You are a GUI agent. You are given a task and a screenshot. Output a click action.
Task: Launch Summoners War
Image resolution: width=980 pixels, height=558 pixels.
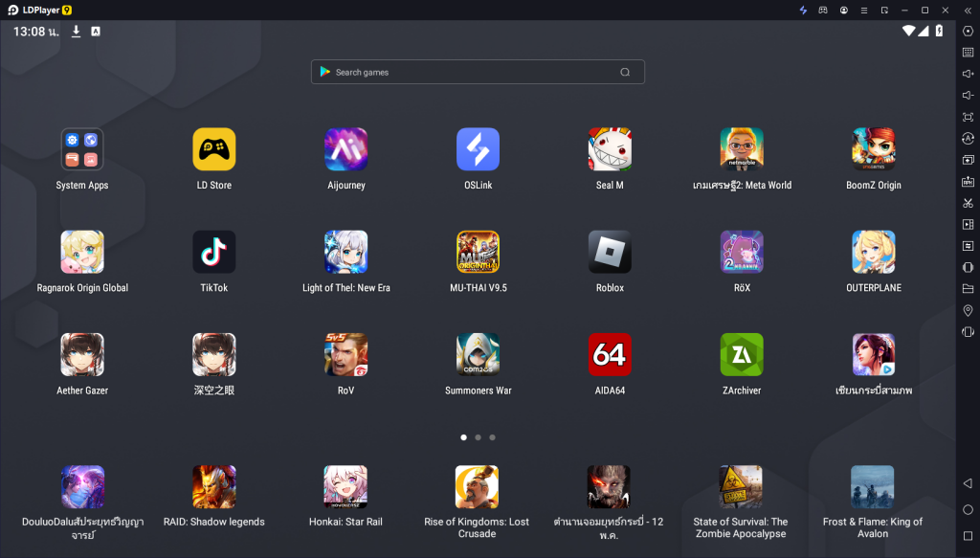(x=477, y=354)
